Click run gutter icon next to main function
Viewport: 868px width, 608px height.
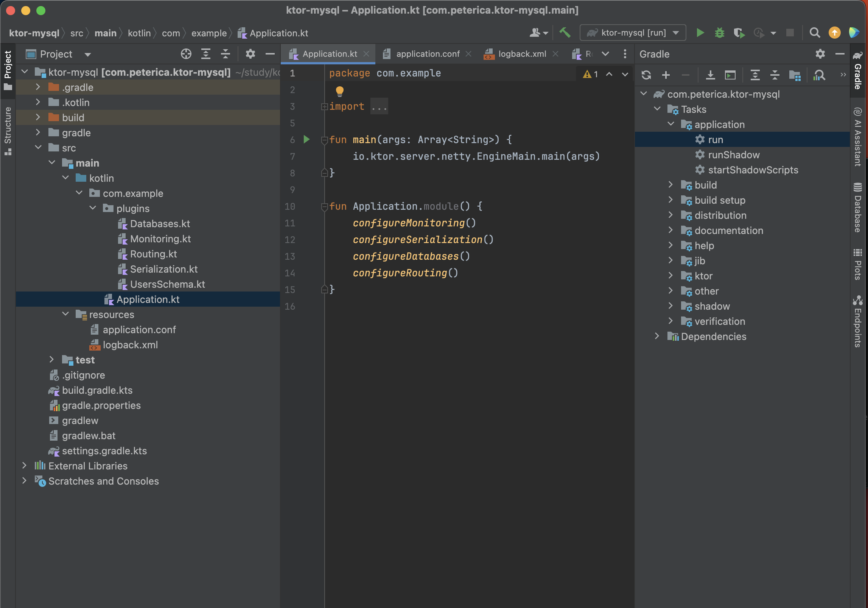pos(306,140)
